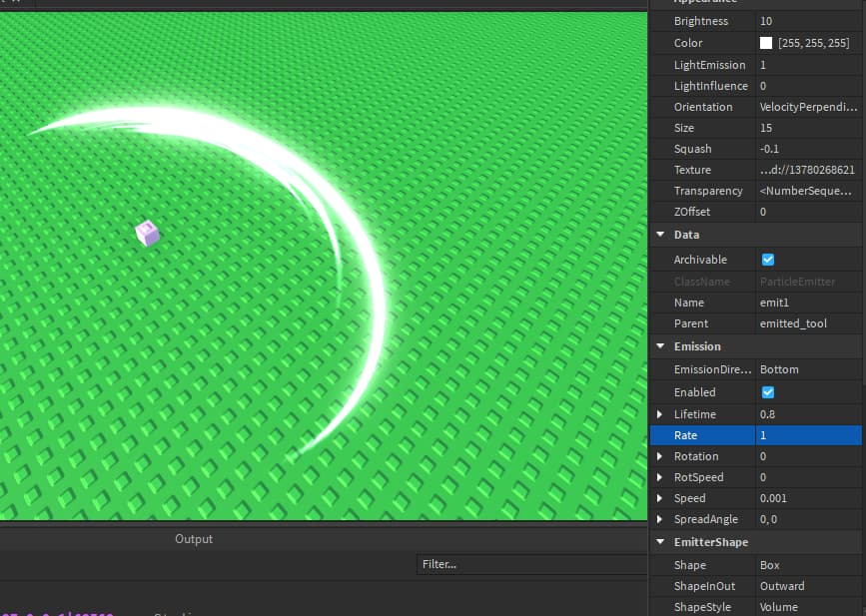This screenshot has width=866, height=616.
Task: Click the Output panel title
Action: pos(194,539)
